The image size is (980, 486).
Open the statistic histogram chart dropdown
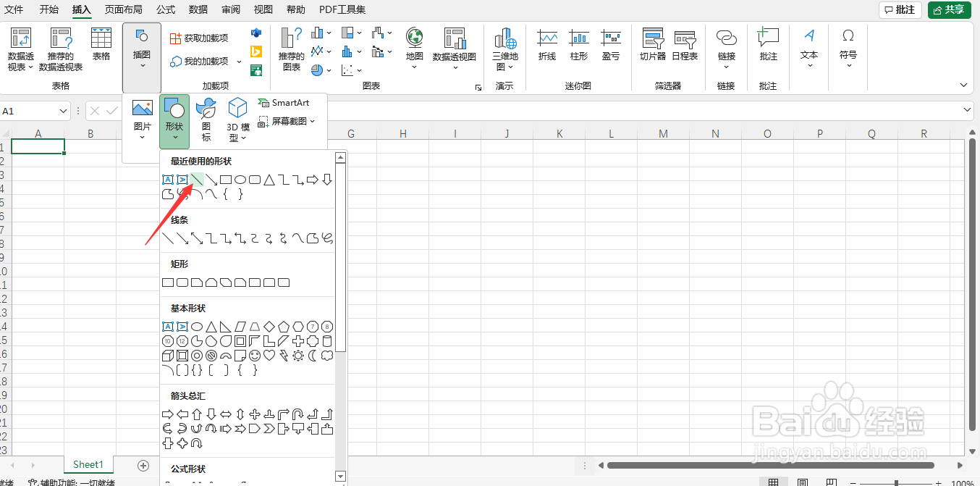coord(352,51)
